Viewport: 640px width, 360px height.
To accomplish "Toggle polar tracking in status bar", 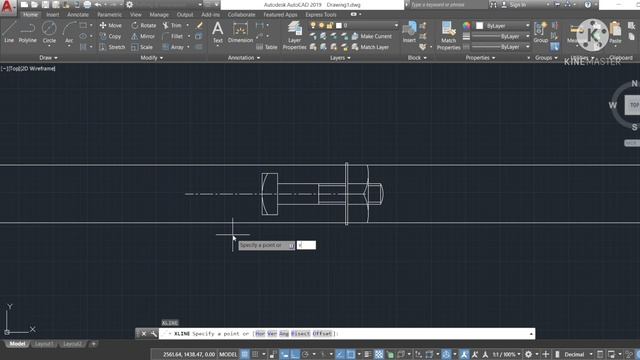I will tap(305, 354).
